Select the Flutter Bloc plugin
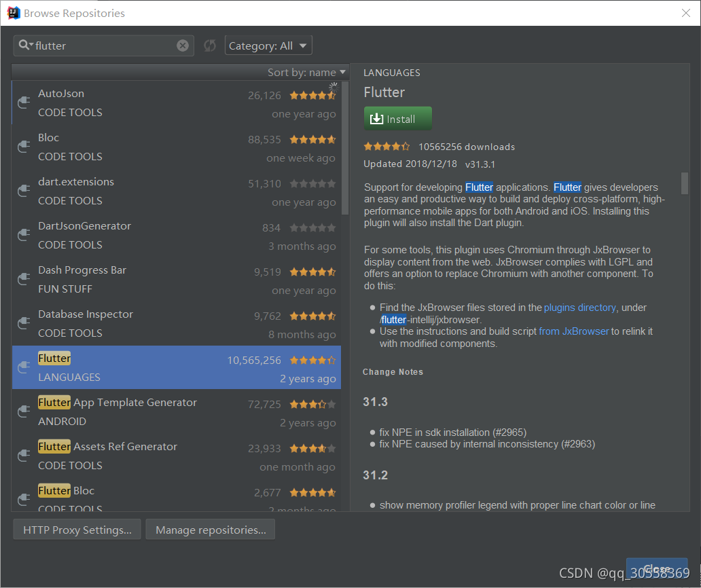 (177, 495)
